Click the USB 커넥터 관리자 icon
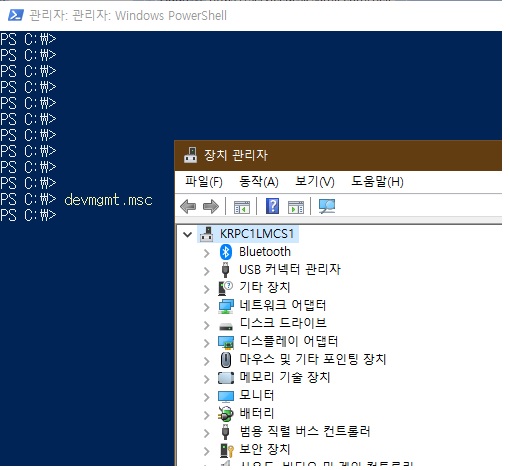This screenshot has width=510, height=470. (x=225, y=270)
